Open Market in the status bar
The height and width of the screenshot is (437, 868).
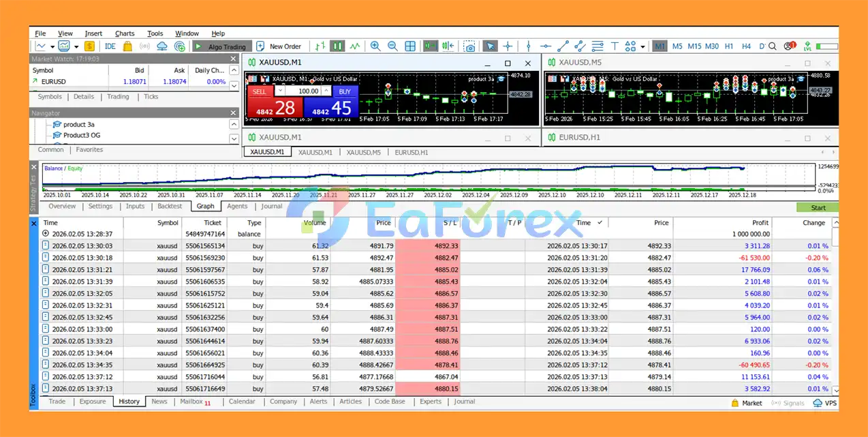tap(746, 403)
